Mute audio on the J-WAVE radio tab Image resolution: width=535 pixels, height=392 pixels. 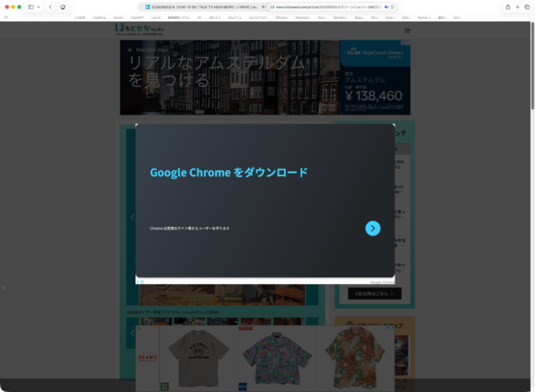click(263, 7)
